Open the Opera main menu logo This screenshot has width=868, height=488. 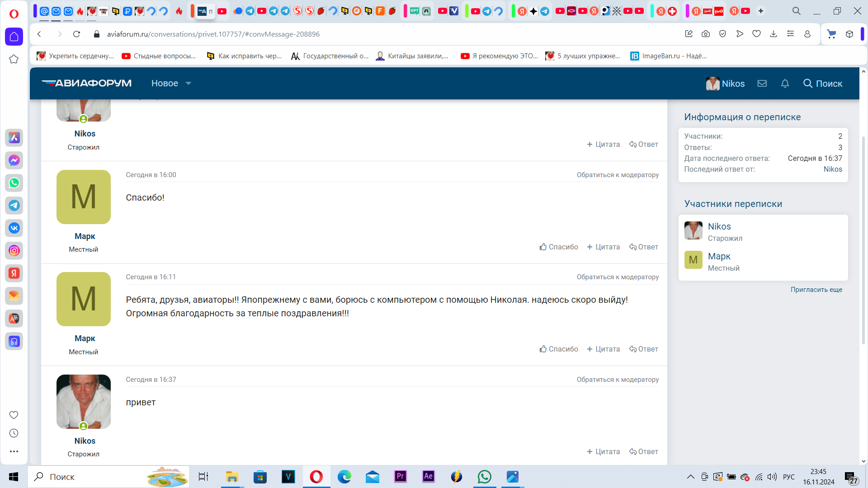(x=14, y=14)
